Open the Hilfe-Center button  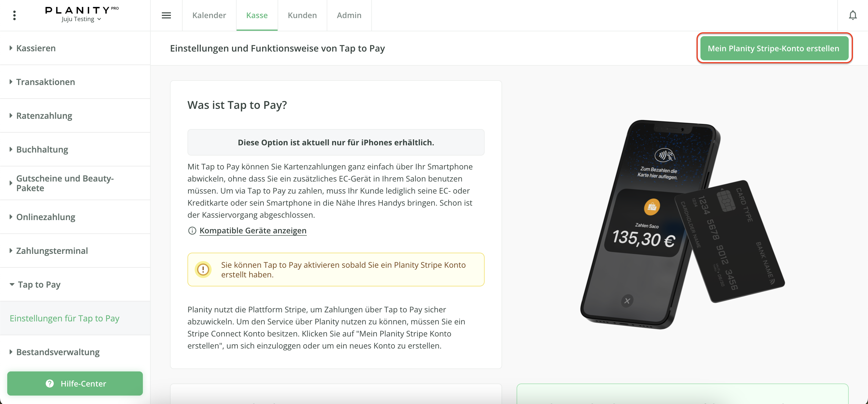75,383
